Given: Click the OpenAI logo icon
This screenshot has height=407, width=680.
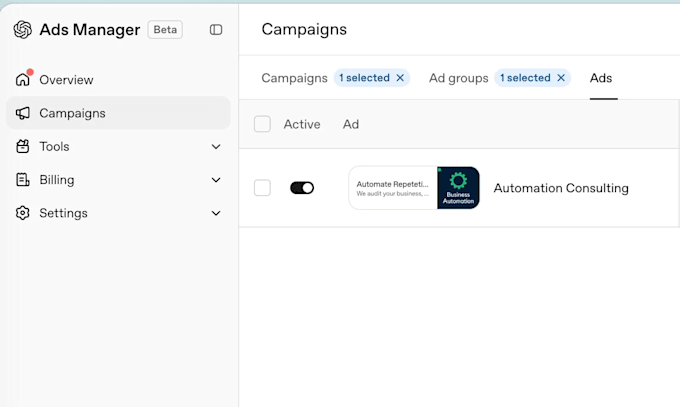Looking at the screenshot, I should click(x=23, y=30).
